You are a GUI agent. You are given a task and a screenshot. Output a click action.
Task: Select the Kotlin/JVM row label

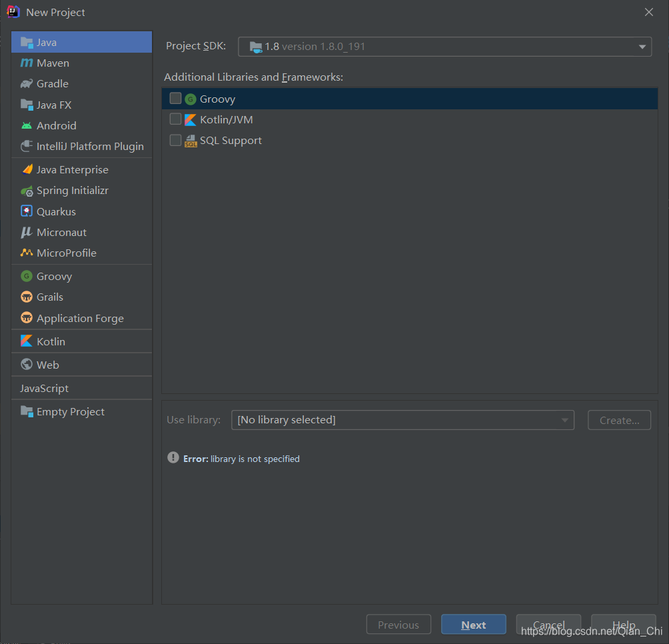pyautogui.click(x=227, y=120)
